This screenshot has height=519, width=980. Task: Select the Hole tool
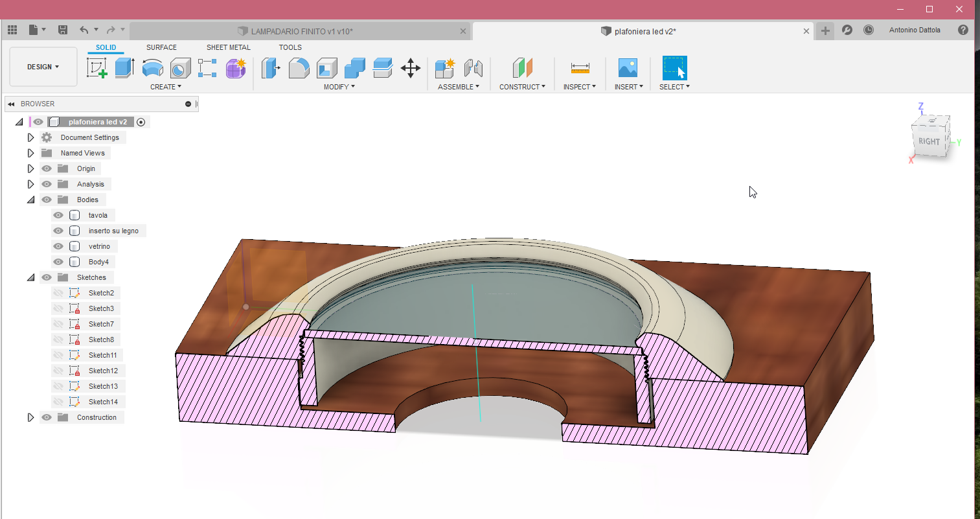point(181,67)
